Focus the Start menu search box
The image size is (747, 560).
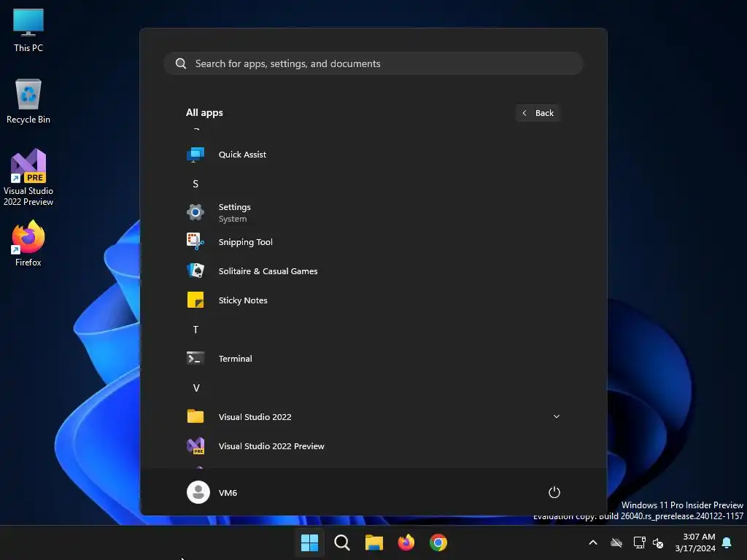tap(373, 63)
